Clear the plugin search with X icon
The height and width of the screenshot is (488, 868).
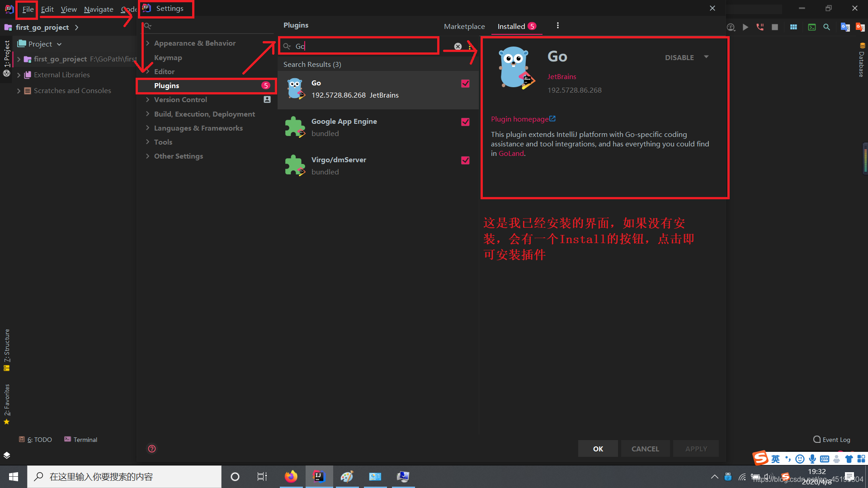click(458, 47)
